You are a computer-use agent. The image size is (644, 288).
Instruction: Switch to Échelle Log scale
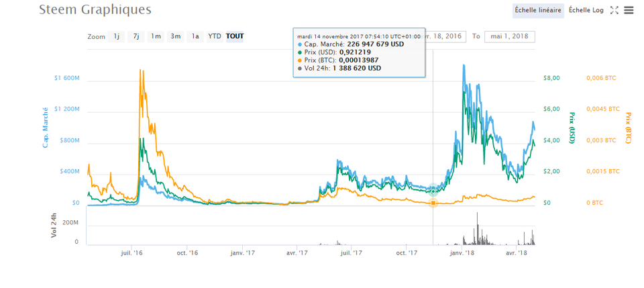pyautogui.click(x=586, y=11)
